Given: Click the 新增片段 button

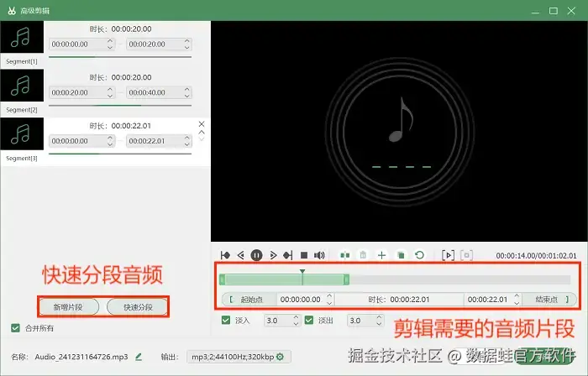Looking at the screenshot, I should pyautogui.click(x=68, y=307).
